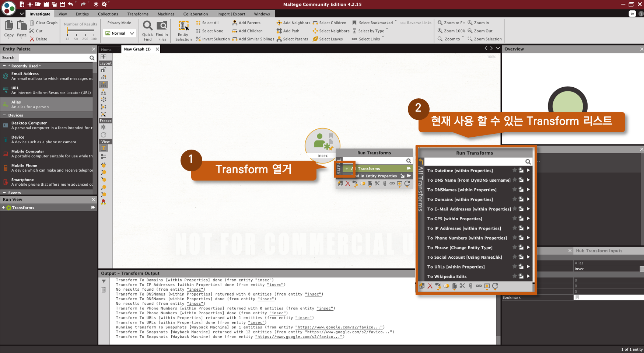644x353 pixels.
Task: Click the Redo arrow in the title bar
Action: click(x=83, y=4)
